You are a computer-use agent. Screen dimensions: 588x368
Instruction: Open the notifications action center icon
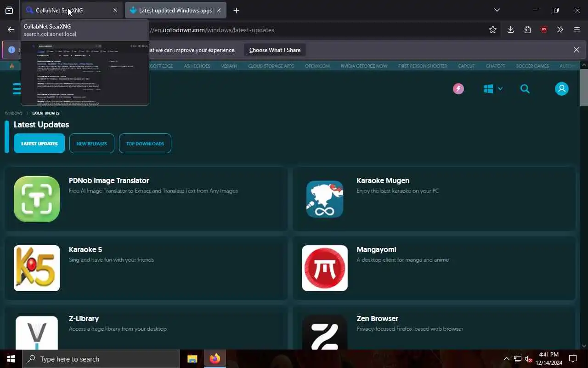(573, 359)
